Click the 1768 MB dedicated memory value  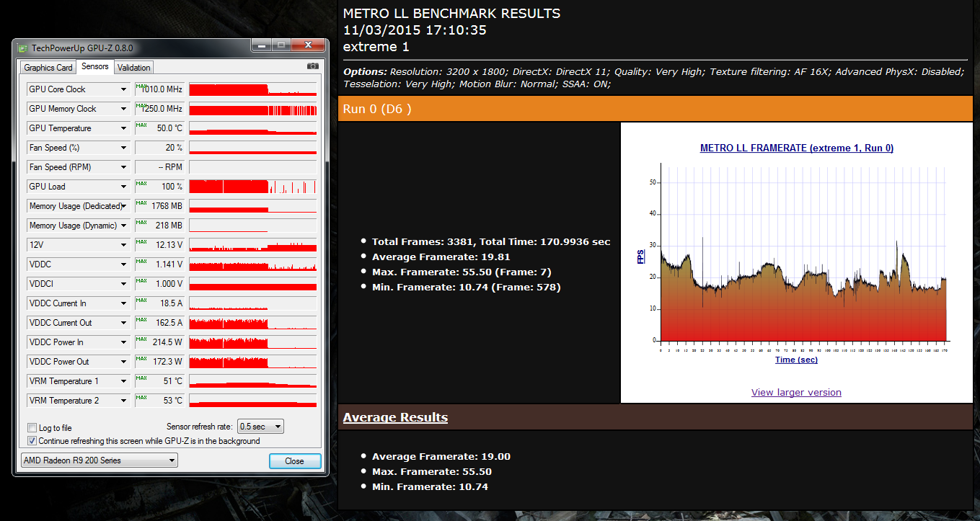[x=159, y=206]
